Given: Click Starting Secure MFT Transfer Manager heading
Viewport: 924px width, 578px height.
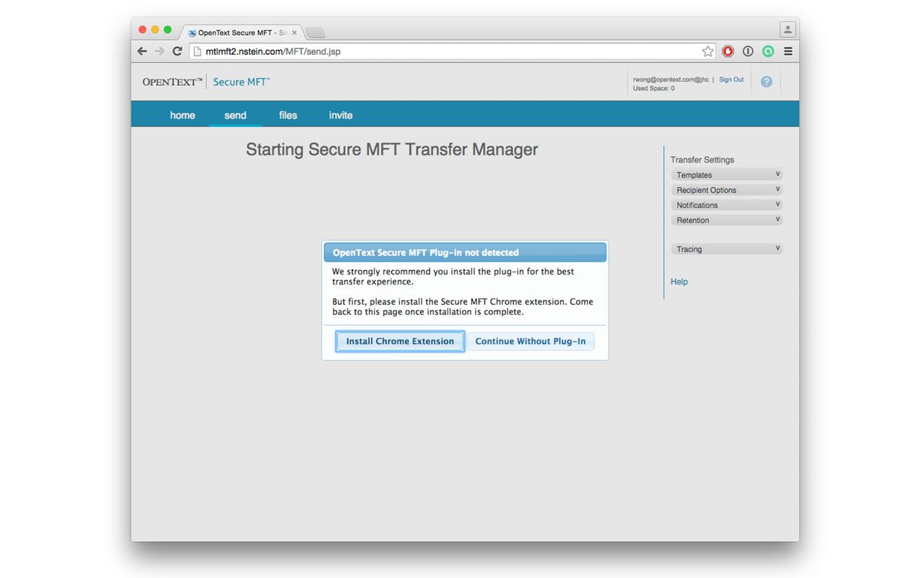Looking at the screenshot, I should [x=392, y=150].
